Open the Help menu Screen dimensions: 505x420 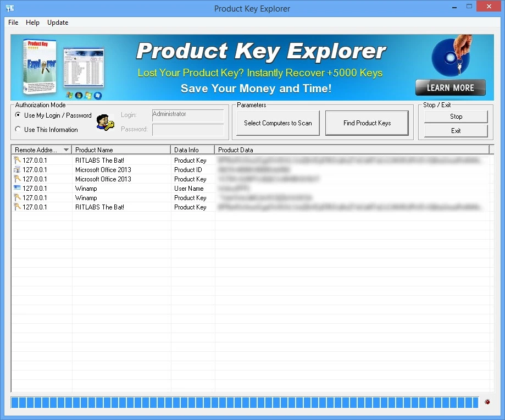coord(32,23)
